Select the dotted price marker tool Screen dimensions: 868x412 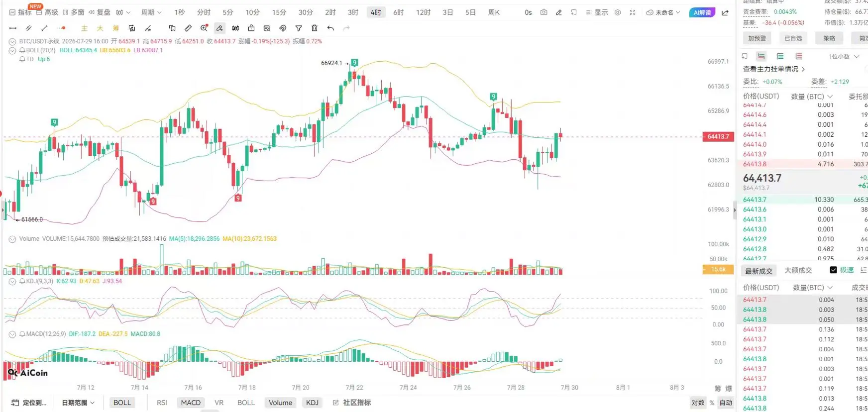(61, 28)
